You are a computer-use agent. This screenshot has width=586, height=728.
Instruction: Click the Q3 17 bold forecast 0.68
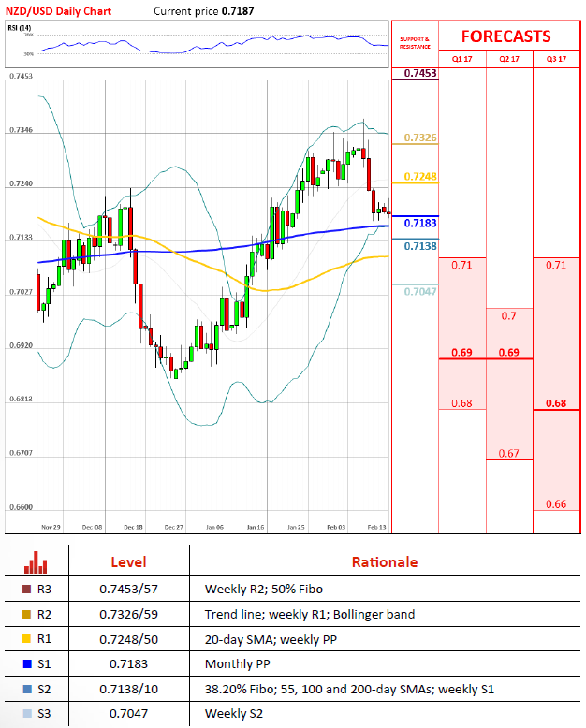coord(556,403)
